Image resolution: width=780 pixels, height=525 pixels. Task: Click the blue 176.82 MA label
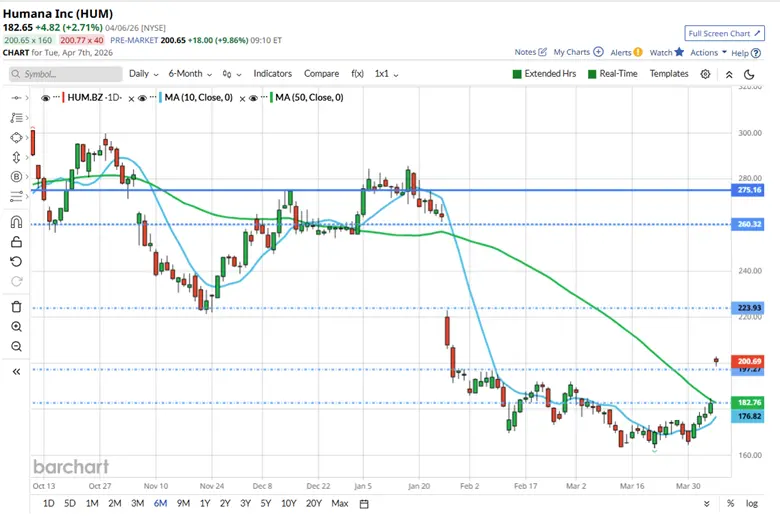click(748, 416)
